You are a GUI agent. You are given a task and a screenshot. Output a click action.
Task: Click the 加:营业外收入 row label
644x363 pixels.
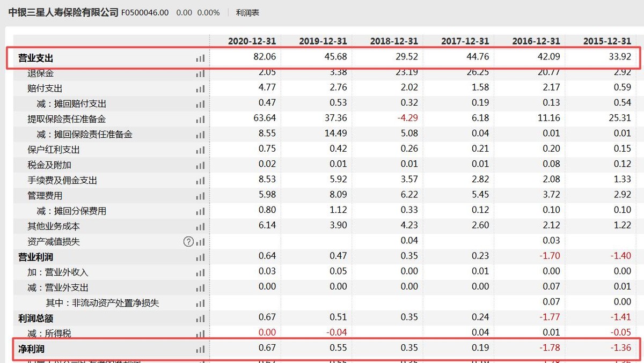(x=58, y=272)
